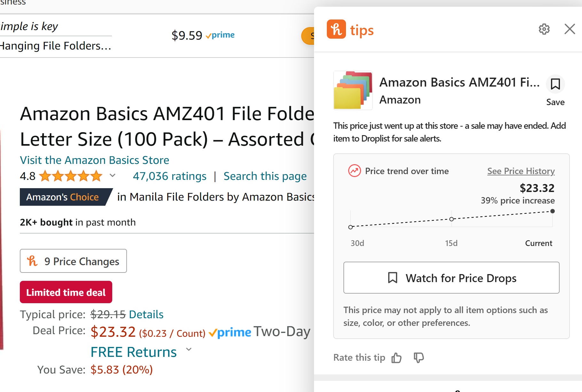Image resolution: width=582 pixels, height=392 pixels.
Task: Open the 9 Price Changes button
Action: click(x=73, y=261)
